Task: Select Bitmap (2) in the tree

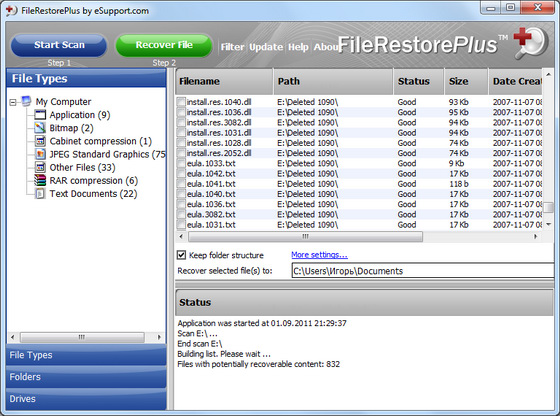Action: click(71, 128)
